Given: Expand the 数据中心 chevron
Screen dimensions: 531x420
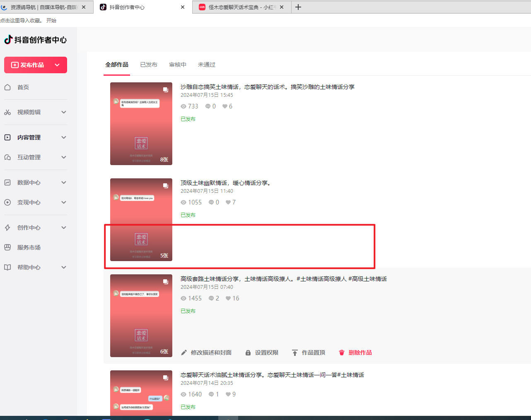Looking at the screenshot, I should (64, 182).
